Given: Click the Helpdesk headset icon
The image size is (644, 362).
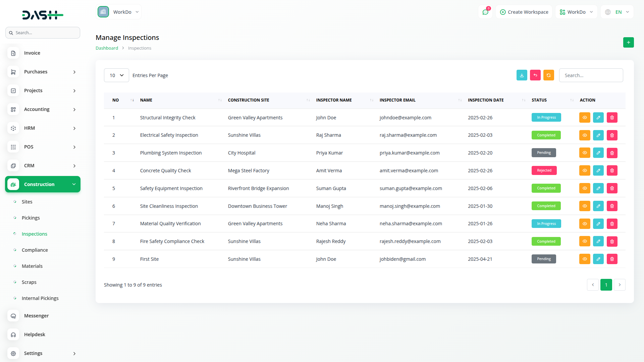Looking at the screenshot, I should [x=13, y=335].
